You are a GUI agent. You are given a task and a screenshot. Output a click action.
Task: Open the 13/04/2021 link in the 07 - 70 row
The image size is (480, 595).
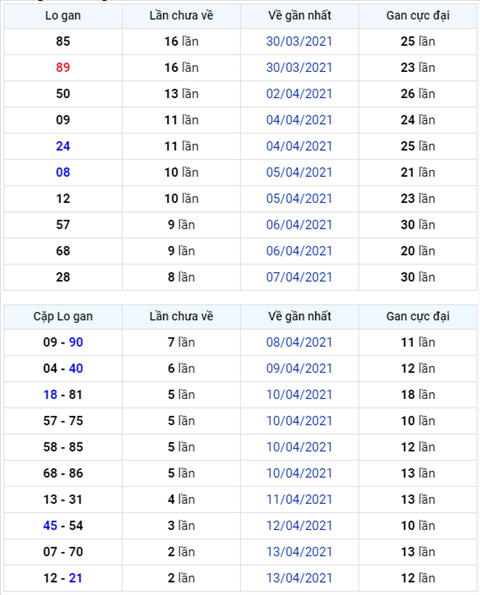tap(299, 552)
